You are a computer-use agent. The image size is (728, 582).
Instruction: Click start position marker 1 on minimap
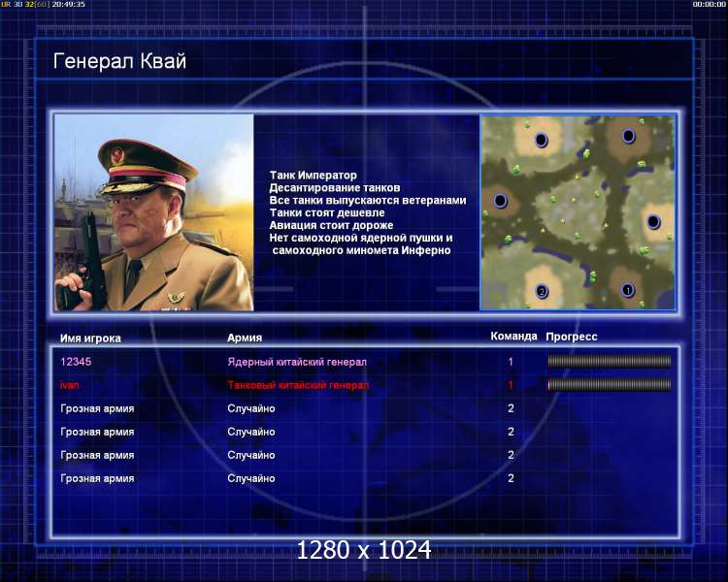coord(628,291)
